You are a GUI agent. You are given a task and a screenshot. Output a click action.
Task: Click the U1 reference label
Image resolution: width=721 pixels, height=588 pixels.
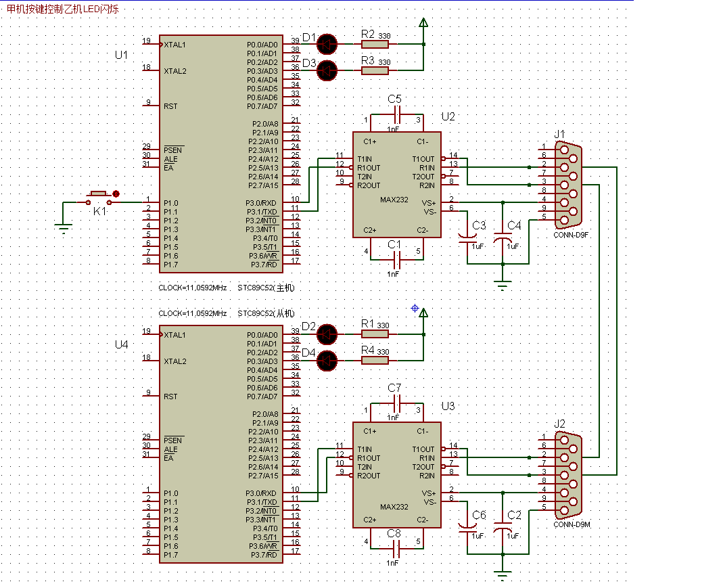121,55
